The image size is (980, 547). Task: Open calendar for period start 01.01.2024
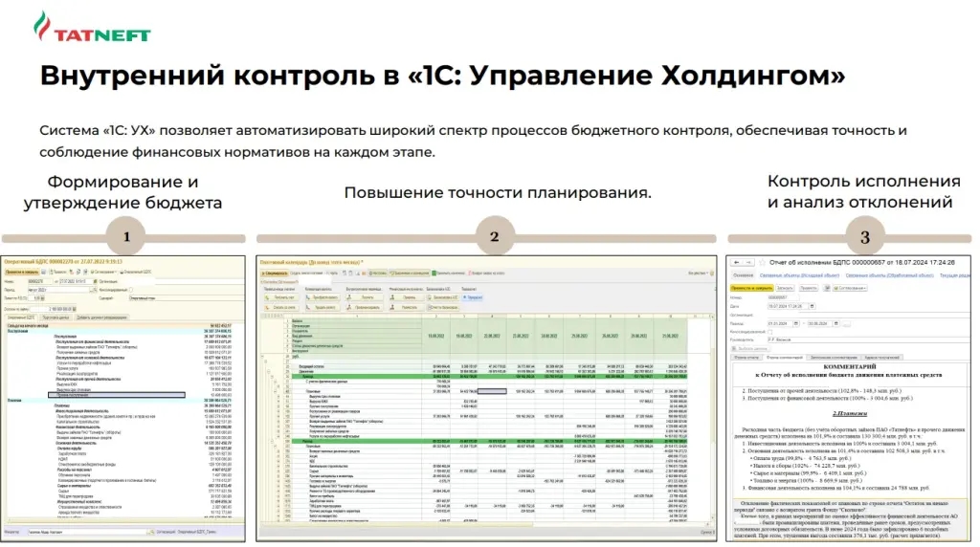coord(796,323)
